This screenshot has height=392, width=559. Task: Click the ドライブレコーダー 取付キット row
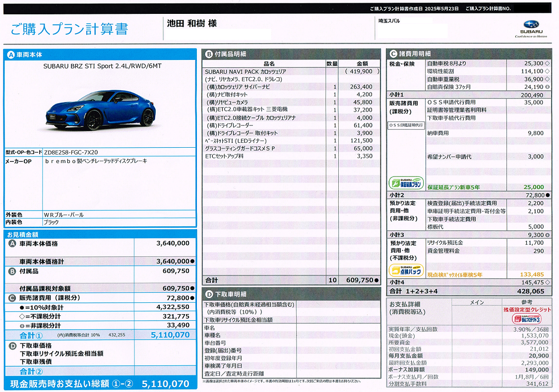pyautogui.click(x=291, y=133)
